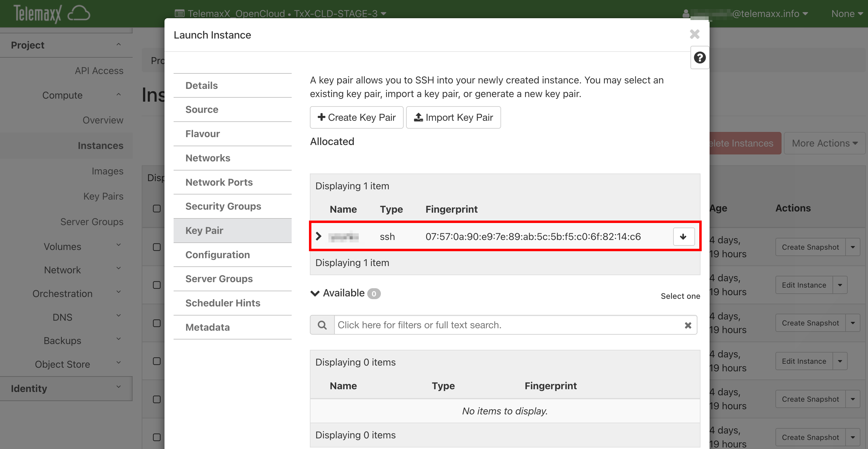Go to the Flavour step
The image size is (868, 449).
tap(202, 134)
